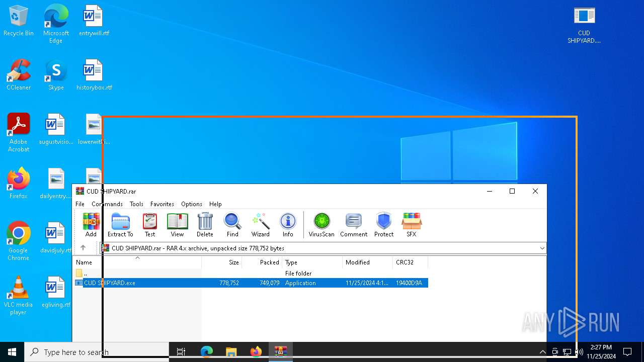Screen dimensions: 644x362
Task: Show hidden system tray icons
Action: coord(542,352)
